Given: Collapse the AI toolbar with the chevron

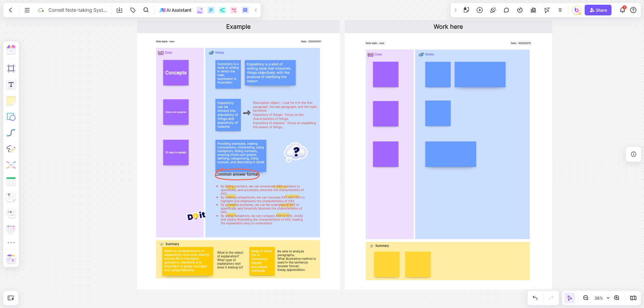Looking at the screenshot, I should (x=256, y=10).
